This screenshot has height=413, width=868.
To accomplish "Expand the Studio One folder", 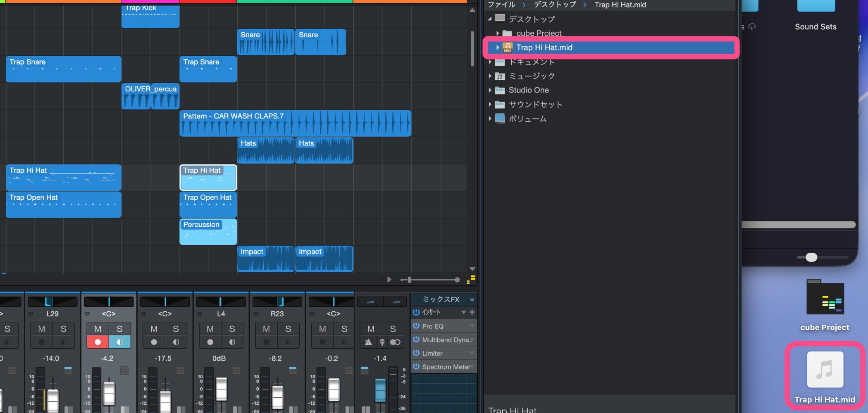I will pyautogui.click(x=490, y=90).
